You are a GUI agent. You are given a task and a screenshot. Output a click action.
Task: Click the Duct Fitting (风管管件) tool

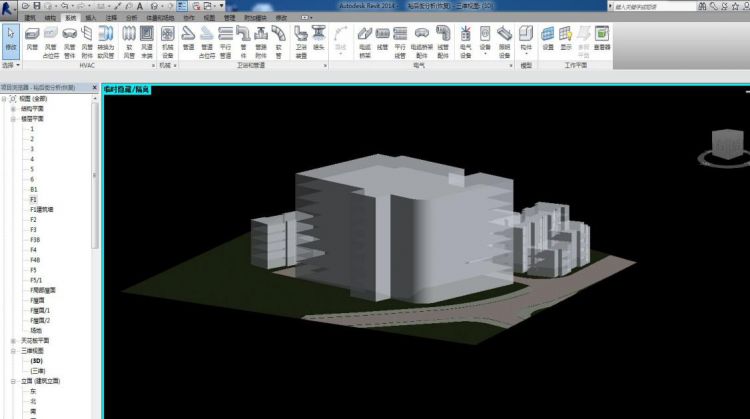[x=69, y=42]
